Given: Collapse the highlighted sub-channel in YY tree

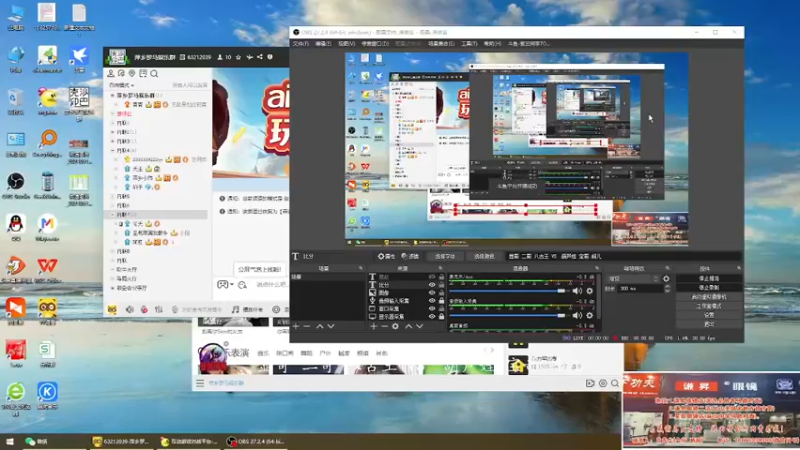Looking at the screenshot, I should pos(113,215).
